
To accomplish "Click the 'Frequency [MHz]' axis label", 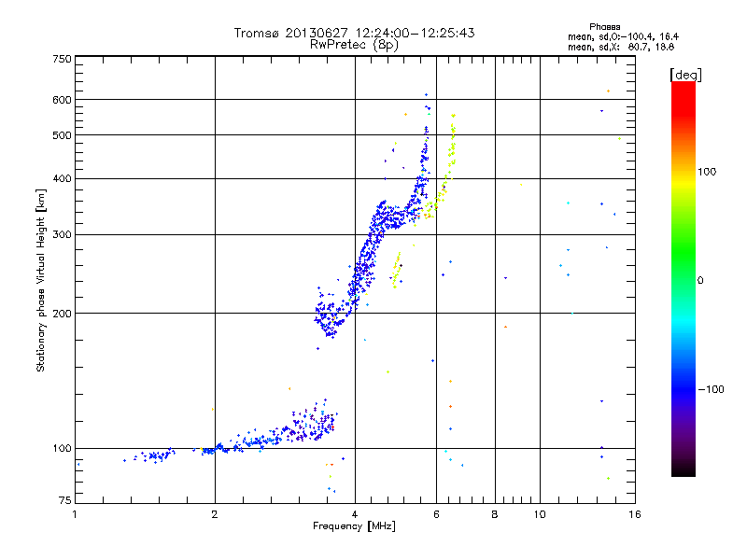I will 354,526.
